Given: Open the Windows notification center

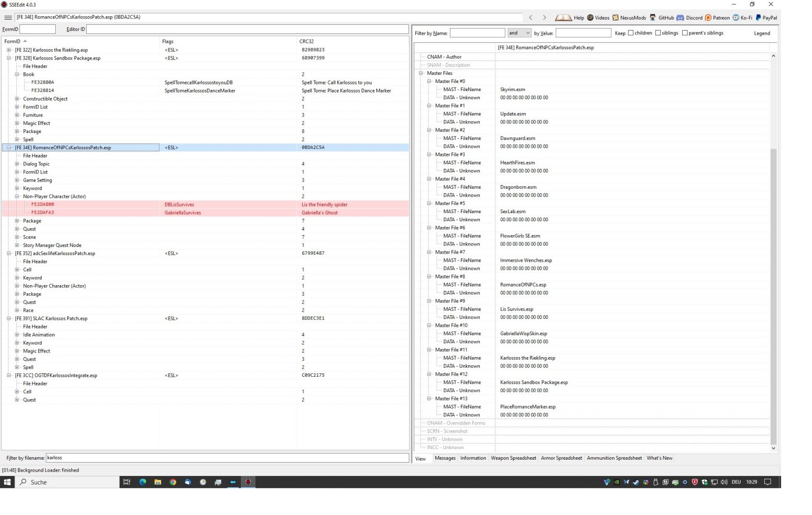Looking at the screenshot, I should pos(768,482).
